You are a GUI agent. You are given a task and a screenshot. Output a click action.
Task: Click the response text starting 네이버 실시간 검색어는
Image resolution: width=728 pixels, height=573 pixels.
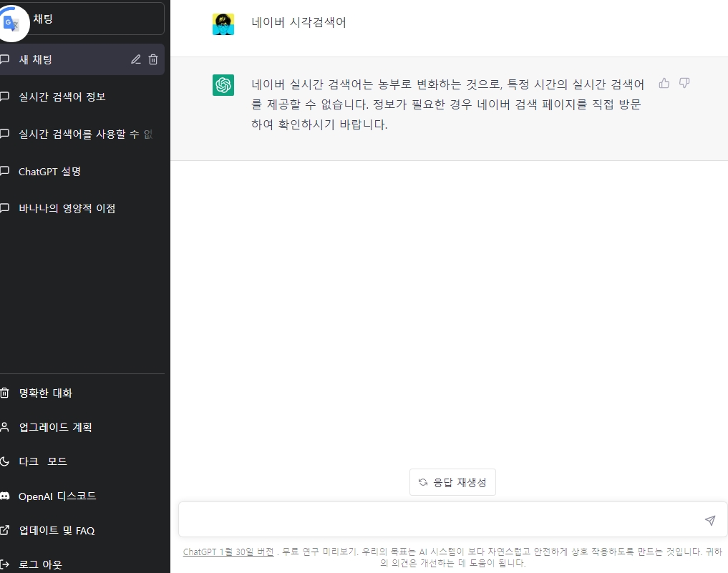point(447,104)
